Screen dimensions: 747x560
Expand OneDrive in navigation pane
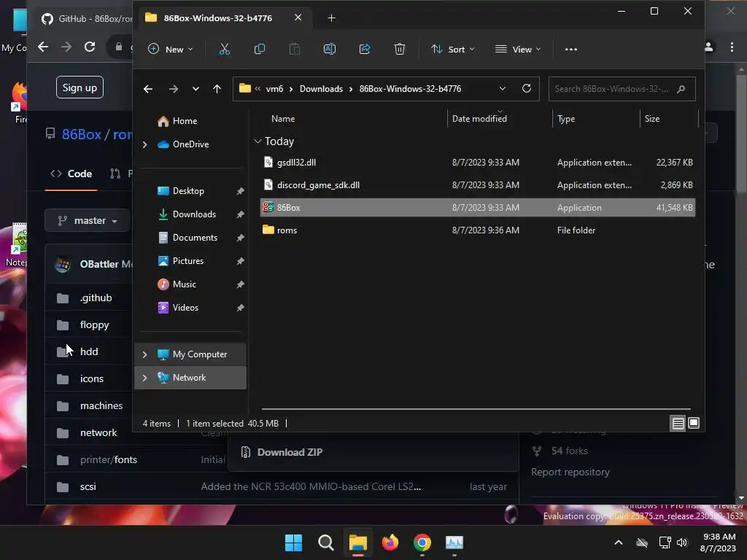tap(145, 144)
